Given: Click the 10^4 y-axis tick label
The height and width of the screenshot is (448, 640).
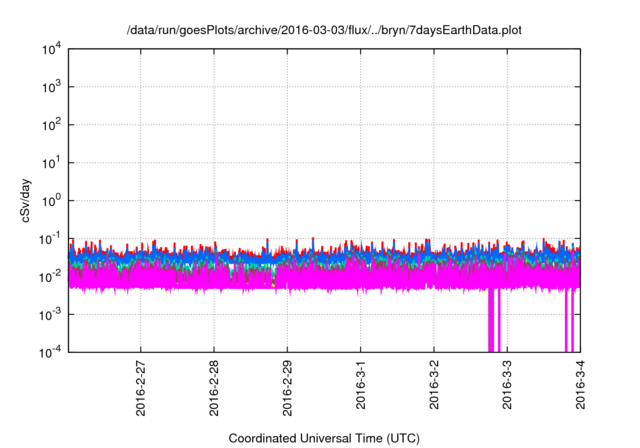Looking at the screenshot, I should 51,49.
